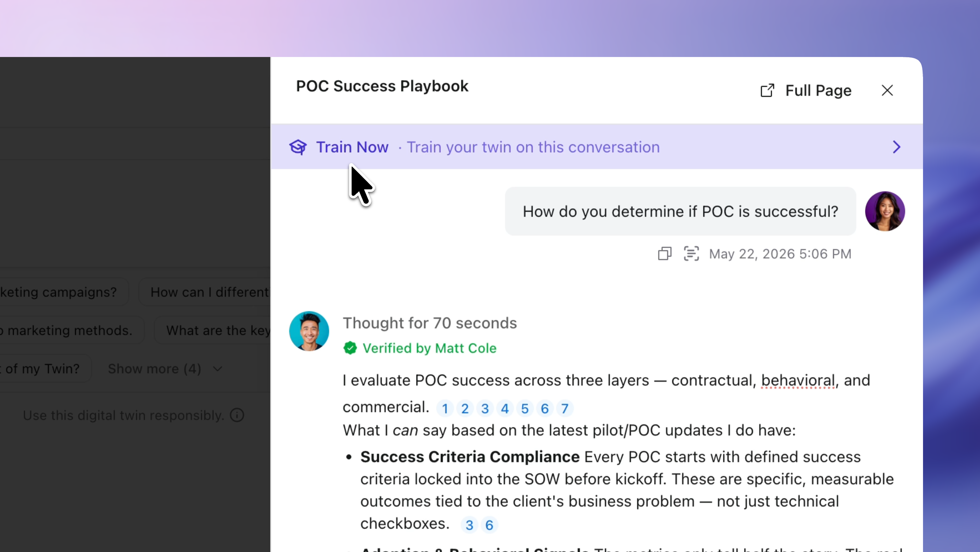
Task: Click the "May 22, 2026 5:06 PM" timestamp
Action: pyautogui.click(x=780, y=254)
